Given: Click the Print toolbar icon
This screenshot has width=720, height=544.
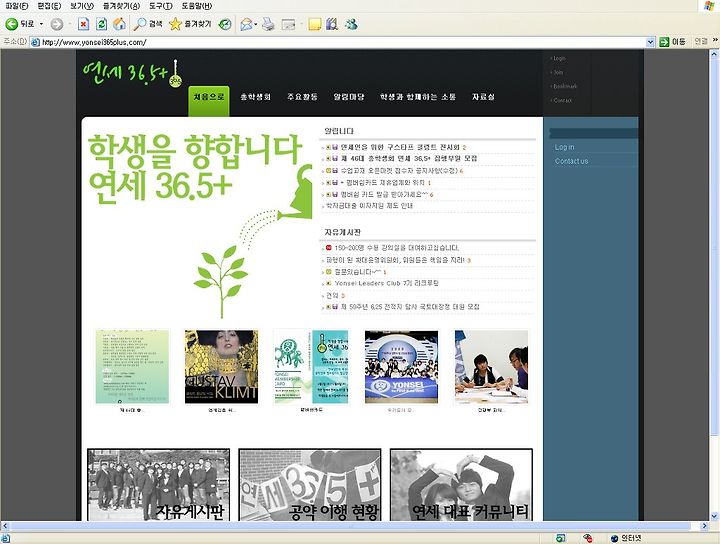Looking at the screenshot, I should (268, 24).
